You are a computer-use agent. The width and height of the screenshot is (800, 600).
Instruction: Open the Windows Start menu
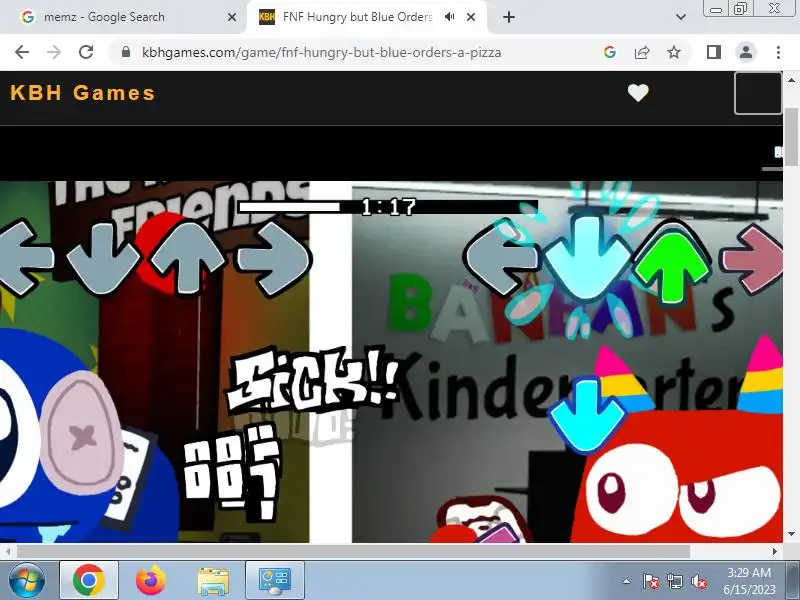26,581
